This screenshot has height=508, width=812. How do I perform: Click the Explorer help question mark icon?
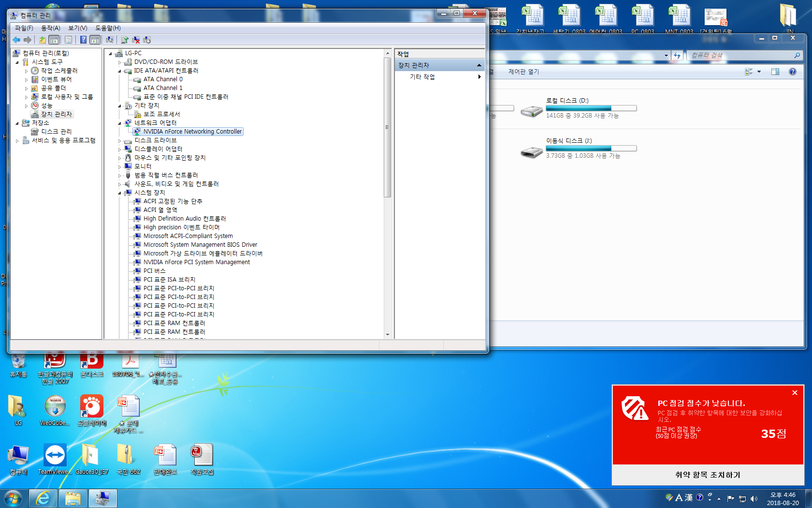pyautogui.click(x=792, y=72)
